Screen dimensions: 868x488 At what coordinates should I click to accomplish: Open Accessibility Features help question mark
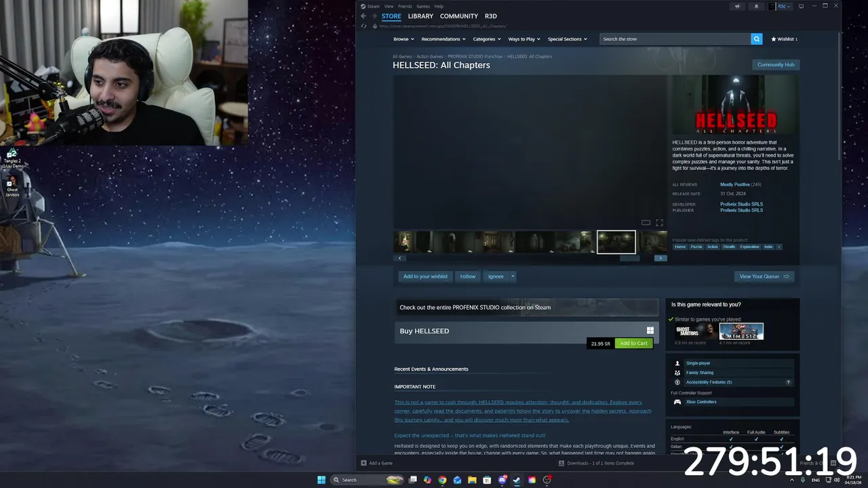(788, 382)
